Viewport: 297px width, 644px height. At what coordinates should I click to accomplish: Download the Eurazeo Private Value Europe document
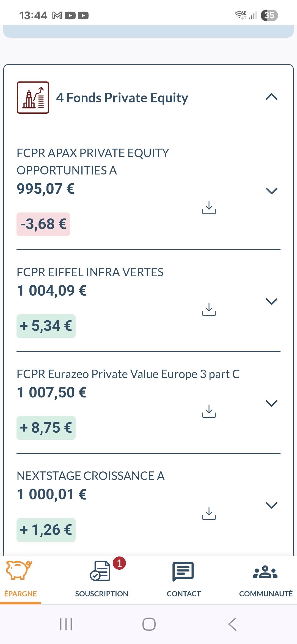click(209, 411)
